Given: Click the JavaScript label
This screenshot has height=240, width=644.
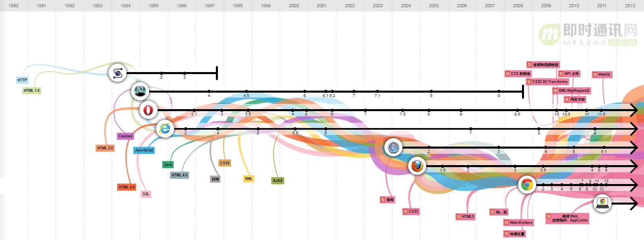Looking at the screenshot, I should click(x=144, y=150).
